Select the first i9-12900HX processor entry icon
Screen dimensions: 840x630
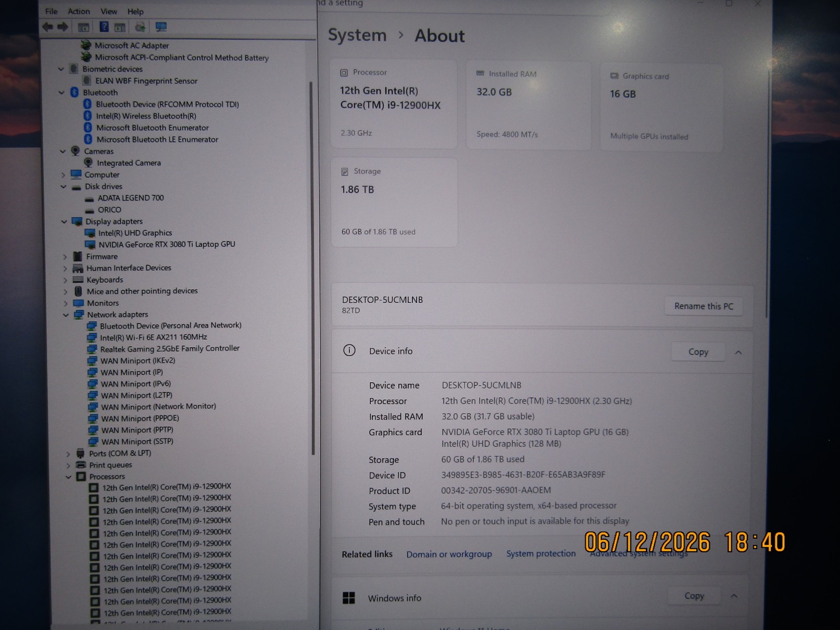click(94, 487)
